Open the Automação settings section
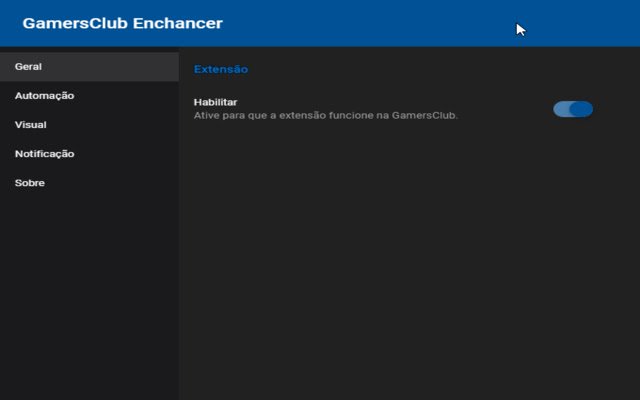Image resolution: width=640 pixels, height=400 pixels. click(89, 96)
